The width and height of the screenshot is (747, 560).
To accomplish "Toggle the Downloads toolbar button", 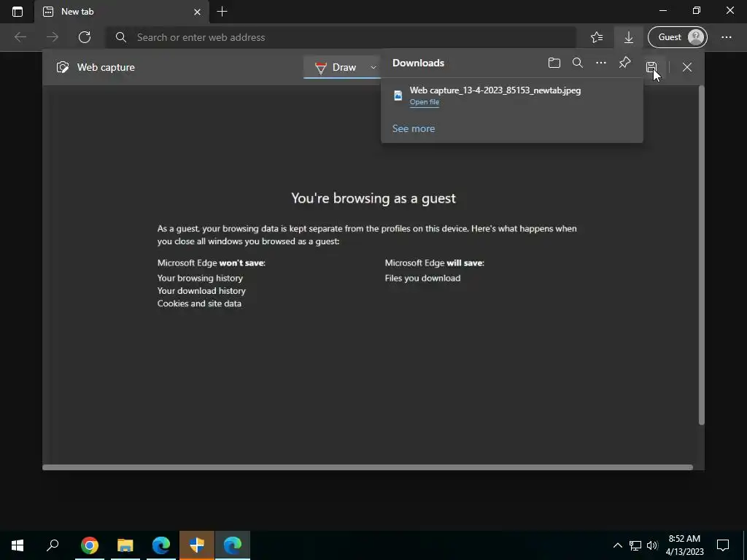I will [629, 37].
